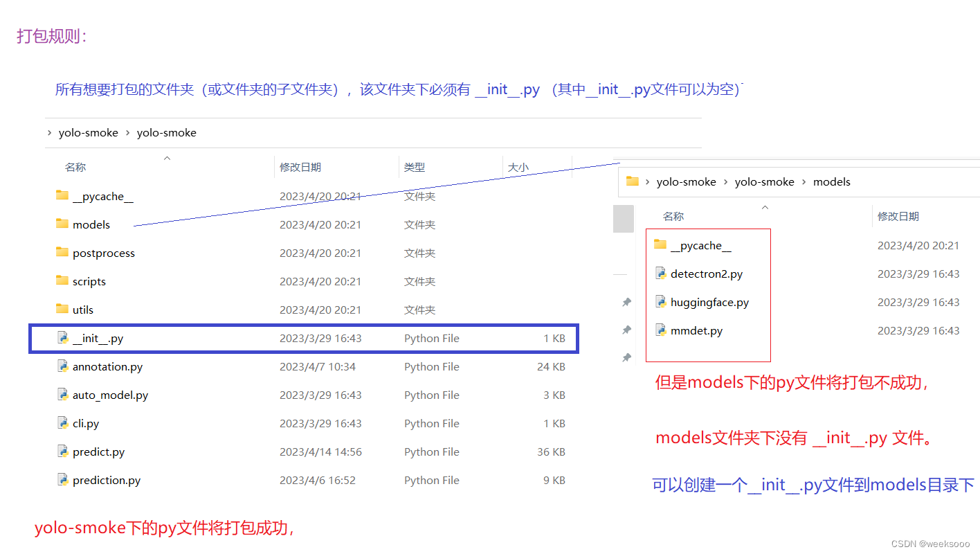Select the detectron2.py file icon
Viewport: 980px width, 554px height.
click(660, 274)
